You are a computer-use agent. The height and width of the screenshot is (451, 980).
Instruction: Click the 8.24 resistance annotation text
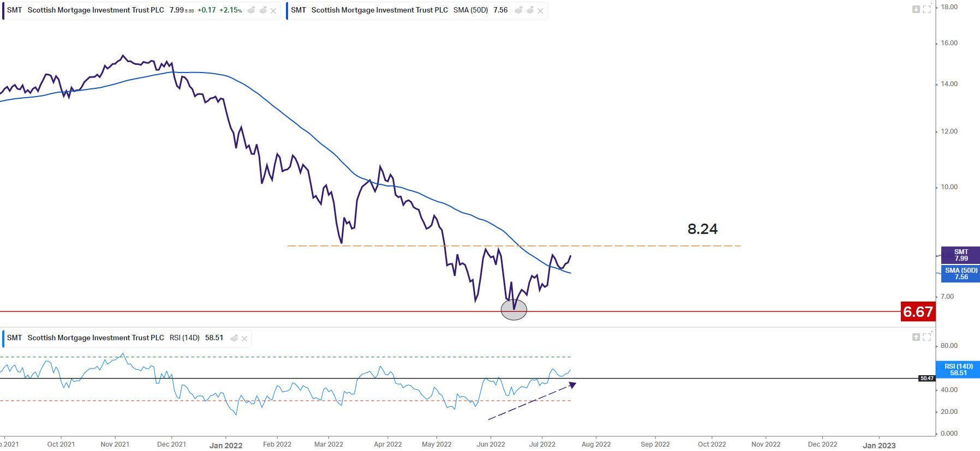[702, 229]
